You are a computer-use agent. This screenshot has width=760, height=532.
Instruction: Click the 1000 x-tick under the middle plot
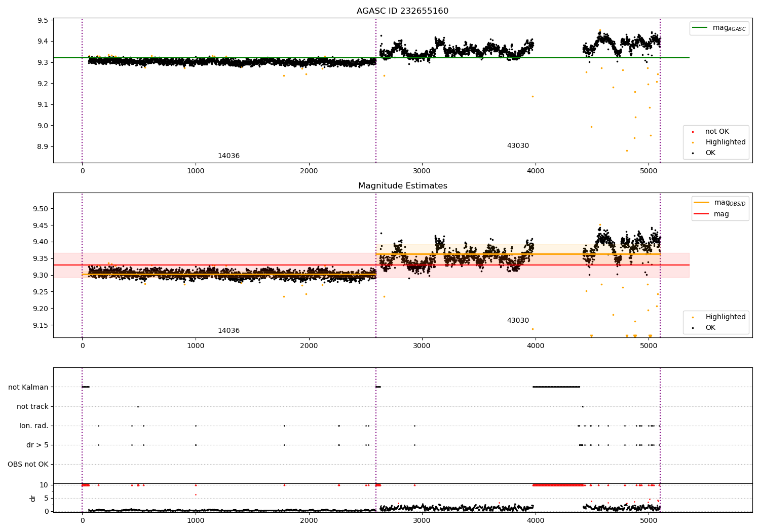(x=196, y=346)
